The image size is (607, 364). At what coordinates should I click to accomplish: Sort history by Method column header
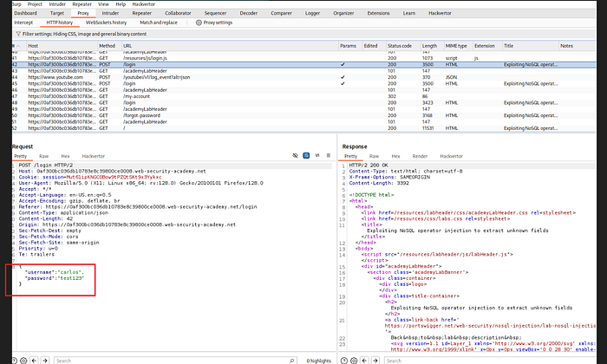109,46
